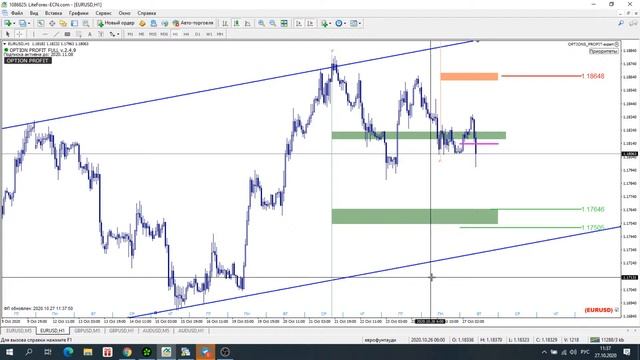Expand the New Chart dropdown arrow
The height and width of the screenshot is (360, 640).
pyautogui.click(x=14, y=24)
